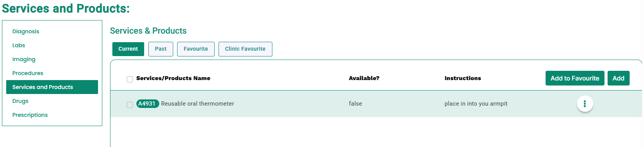The height and width of the screenshot is (147, 644).
Task: Click the Instructions column header
Action: coord(463,78)
